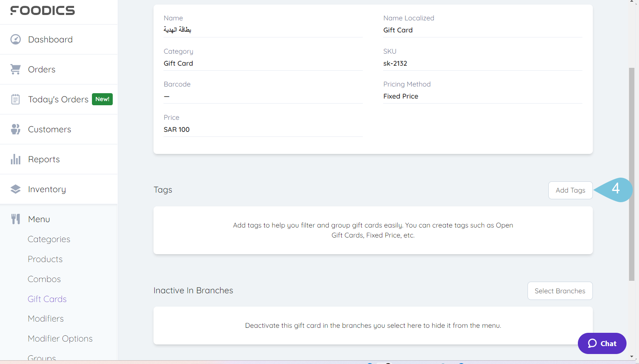639x364 pixels.
Task: Click the deactivate gift card help text
Action: click(x=373, y=325)
